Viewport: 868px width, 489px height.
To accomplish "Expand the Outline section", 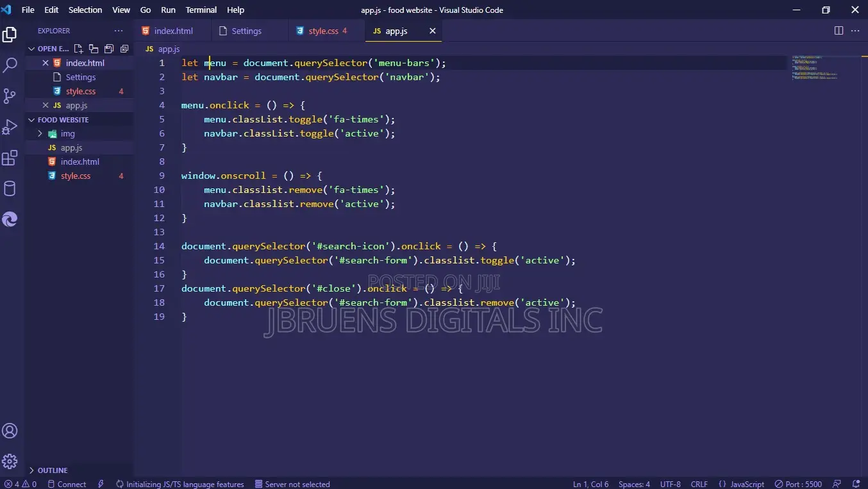I will pyautogui.click(x=31, y=470).
